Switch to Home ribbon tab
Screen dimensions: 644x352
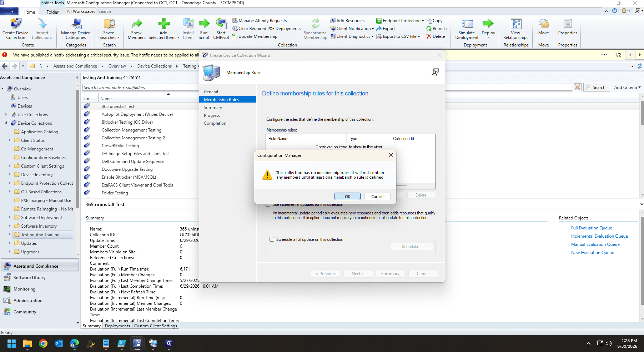pos(29,12)
